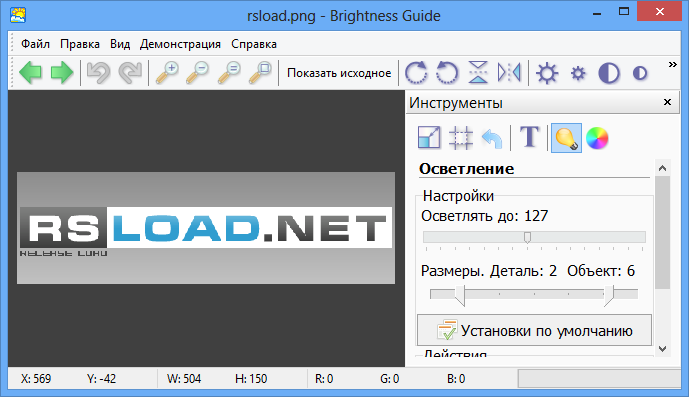Increase brightness with large sun icon
The image size is (689, 397).
pyautogui.click(x=547, y=73)
